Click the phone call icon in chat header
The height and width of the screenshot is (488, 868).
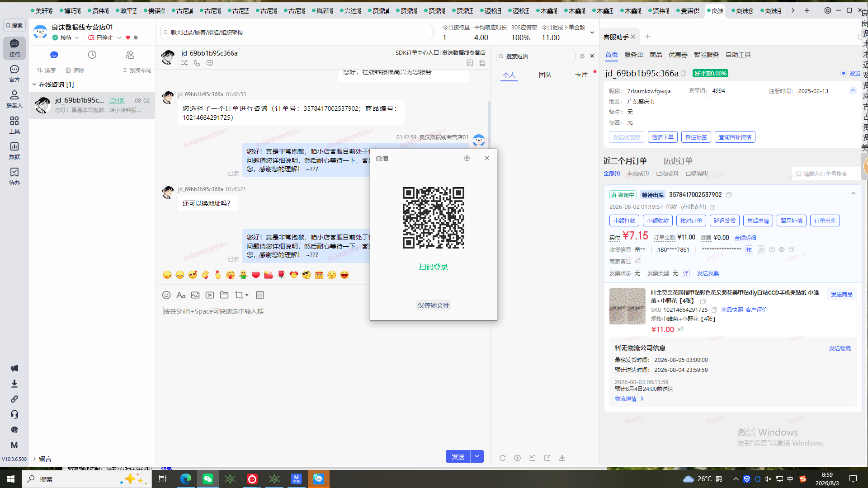(x=197, y=63)
